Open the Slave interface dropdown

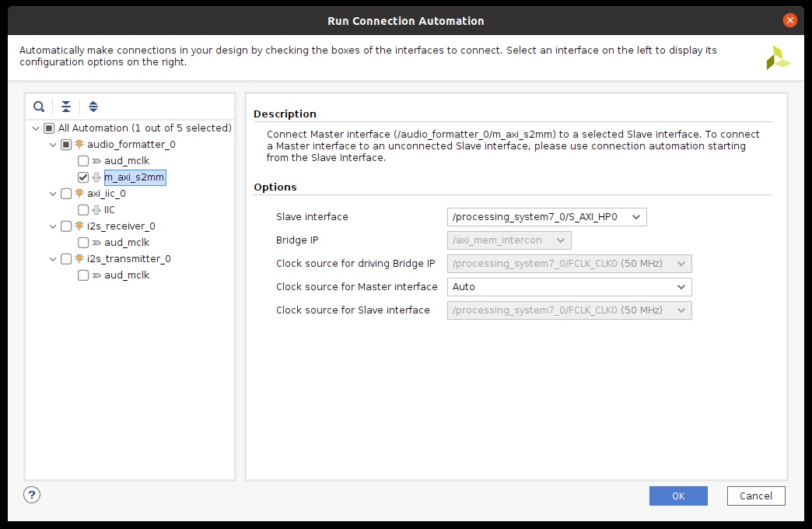click(x=547, y=217)
